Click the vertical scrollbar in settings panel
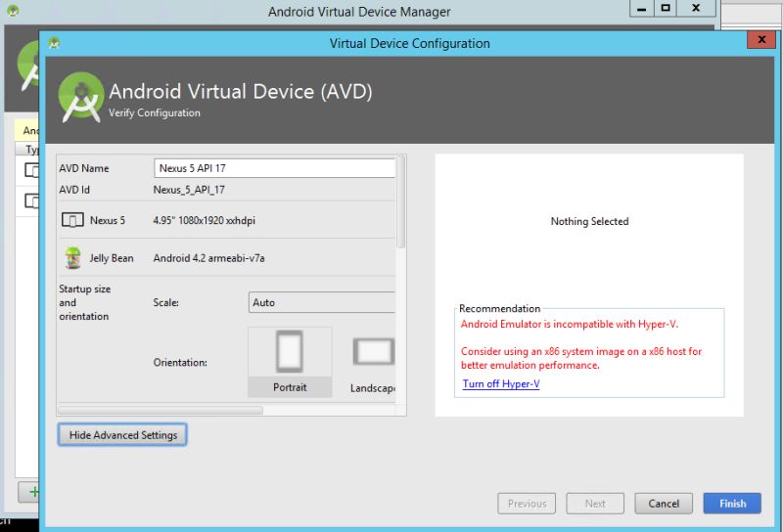The width and height of the screenshot is (783, 532). (400, 202)
